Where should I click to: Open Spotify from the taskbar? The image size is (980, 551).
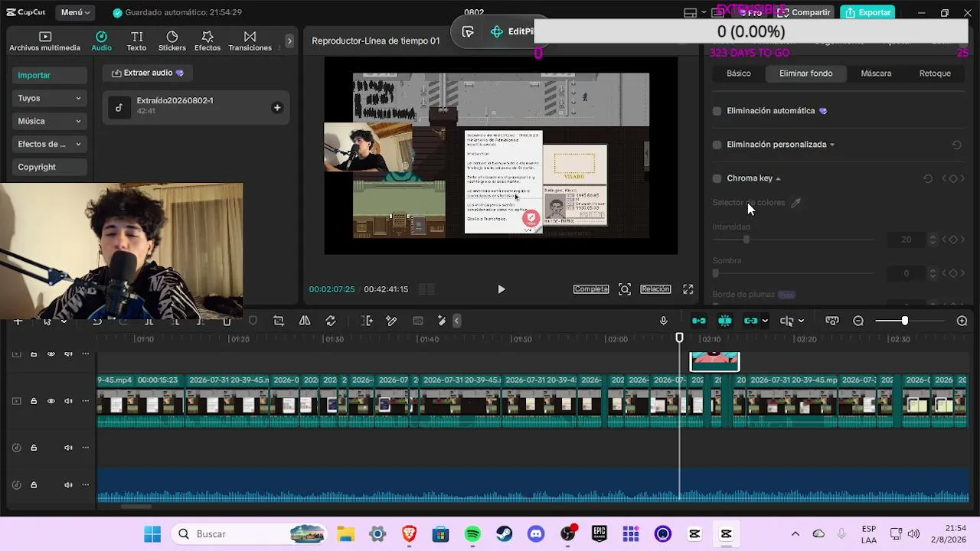coord(472,534)
